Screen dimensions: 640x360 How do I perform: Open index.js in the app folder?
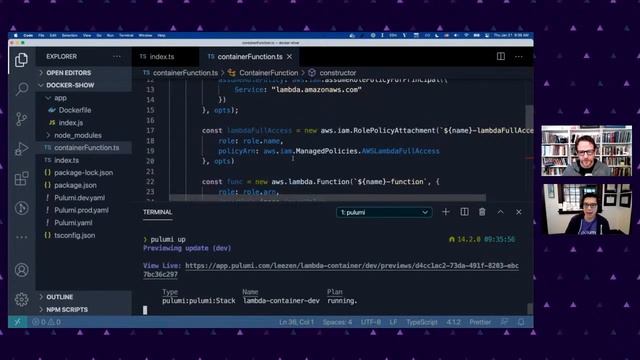[71, 123]
